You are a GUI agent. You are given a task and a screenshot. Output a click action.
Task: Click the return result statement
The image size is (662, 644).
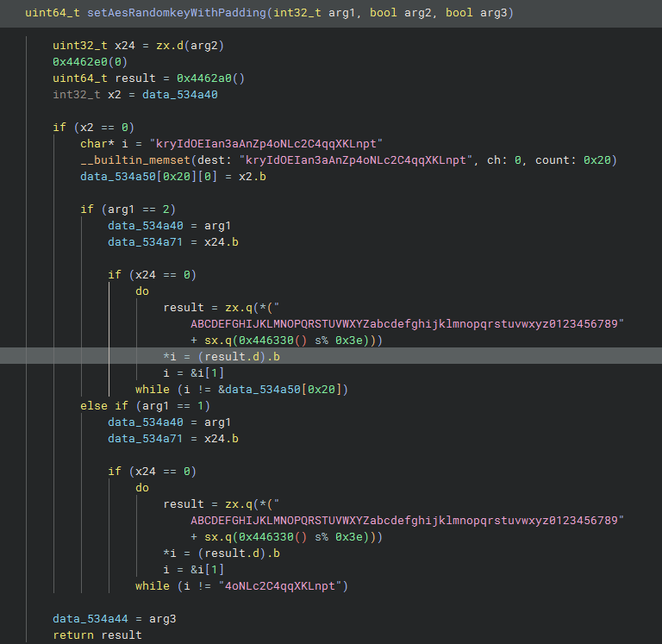pyautogui.click(x=97, y=635)
